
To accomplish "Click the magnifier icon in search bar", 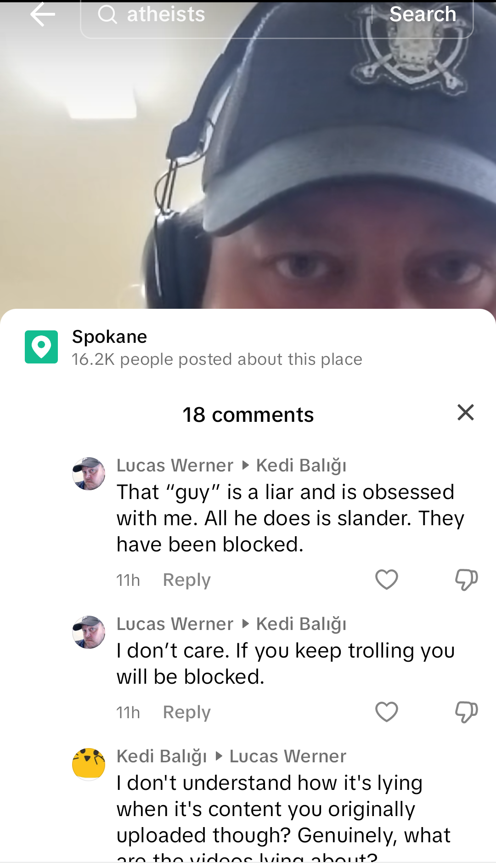I will [107, 14].
